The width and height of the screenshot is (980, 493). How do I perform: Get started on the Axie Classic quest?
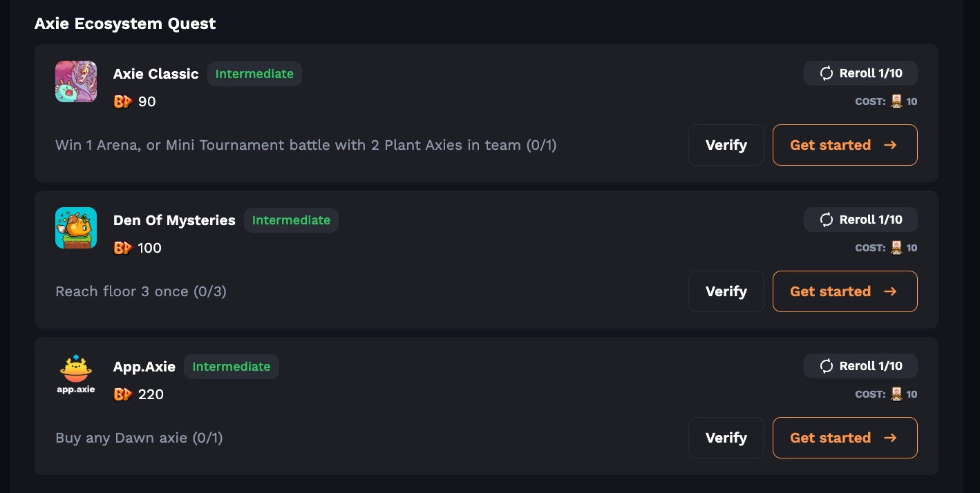coord(845,145)
